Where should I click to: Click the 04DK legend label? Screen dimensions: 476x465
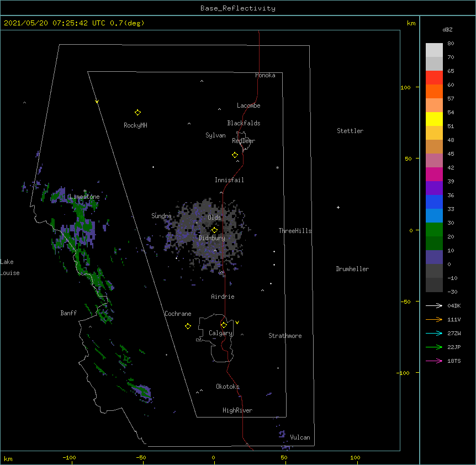[454, 305]
